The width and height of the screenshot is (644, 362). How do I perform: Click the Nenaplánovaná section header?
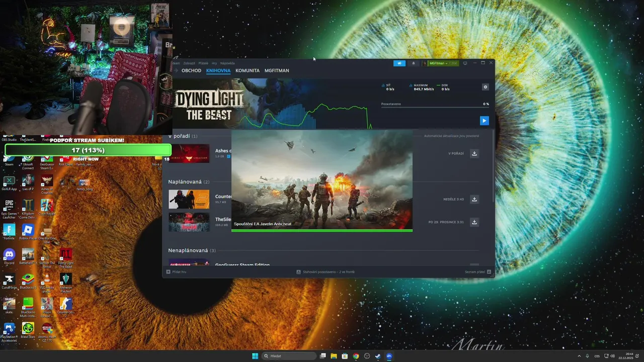(x=192, y=250)
